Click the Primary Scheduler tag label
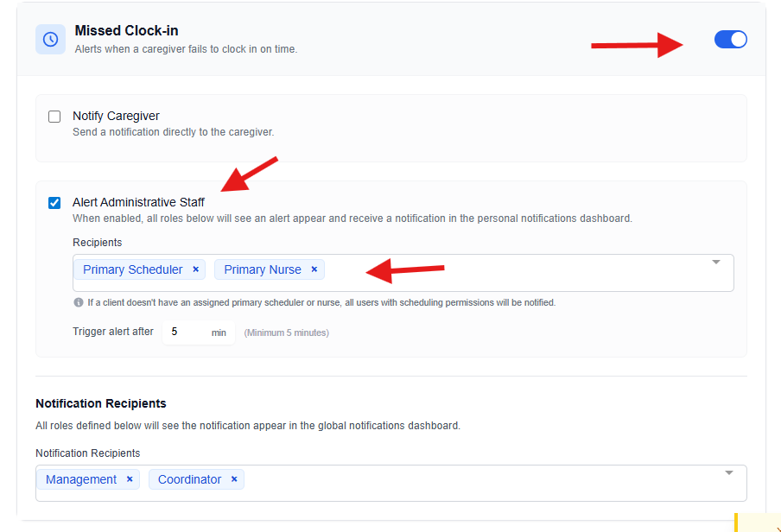 (132, 269)
